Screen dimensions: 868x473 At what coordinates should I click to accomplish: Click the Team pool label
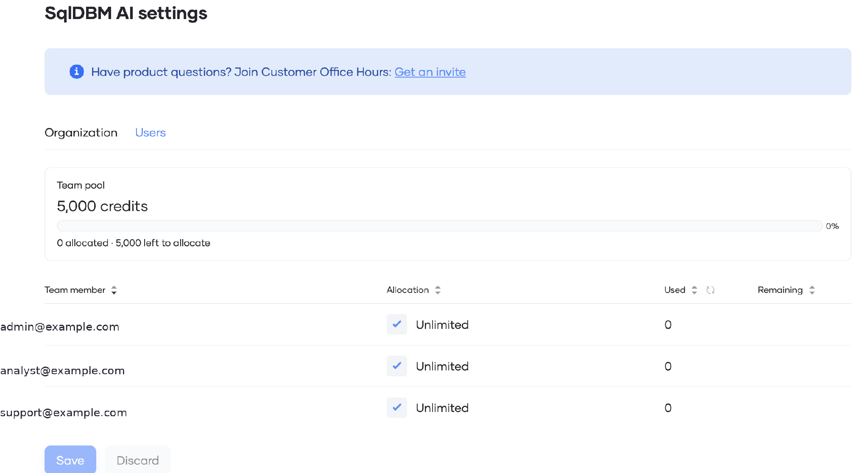point(81,185)
